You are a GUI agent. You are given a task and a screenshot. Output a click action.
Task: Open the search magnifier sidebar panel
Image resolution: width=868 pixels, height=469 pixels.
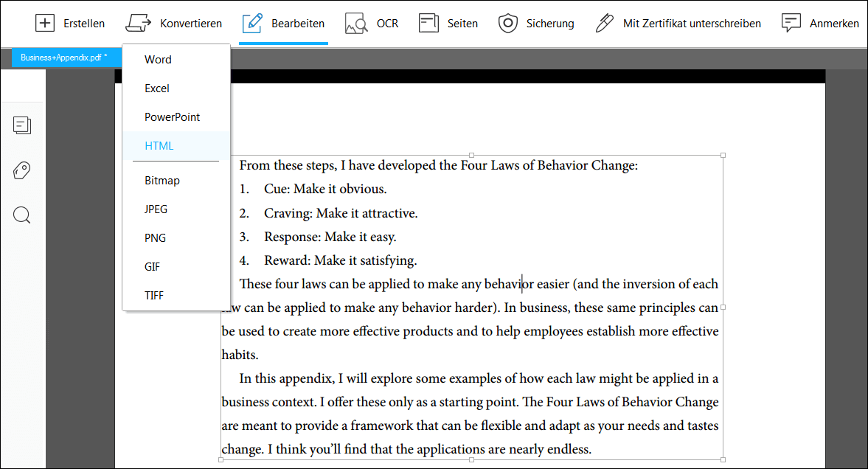click(x=22, y=215)
